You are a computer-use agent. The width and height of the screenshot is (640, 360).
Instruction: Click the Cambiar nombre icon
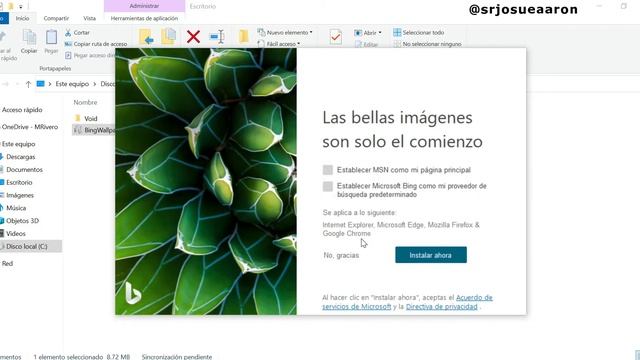tap(217, 37)
